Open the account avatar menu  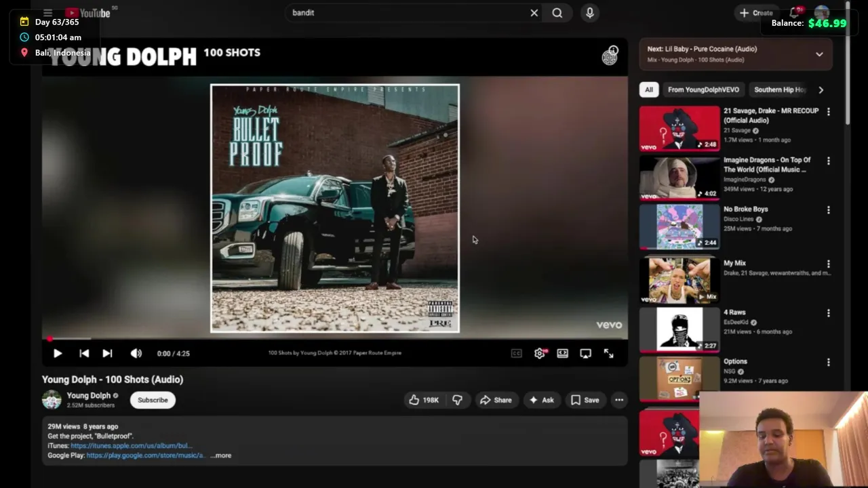click(x=822, y=12)
